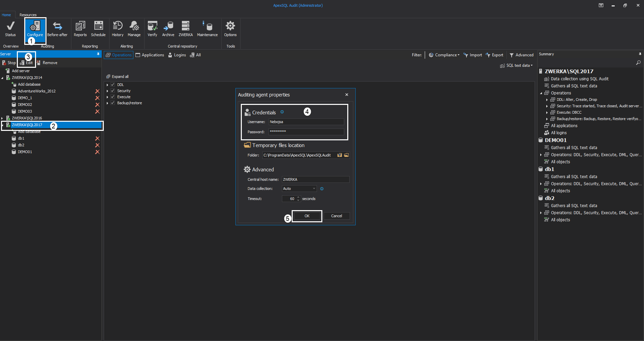Click the Username field
The image size is (644, 341).
coord(306,122)
